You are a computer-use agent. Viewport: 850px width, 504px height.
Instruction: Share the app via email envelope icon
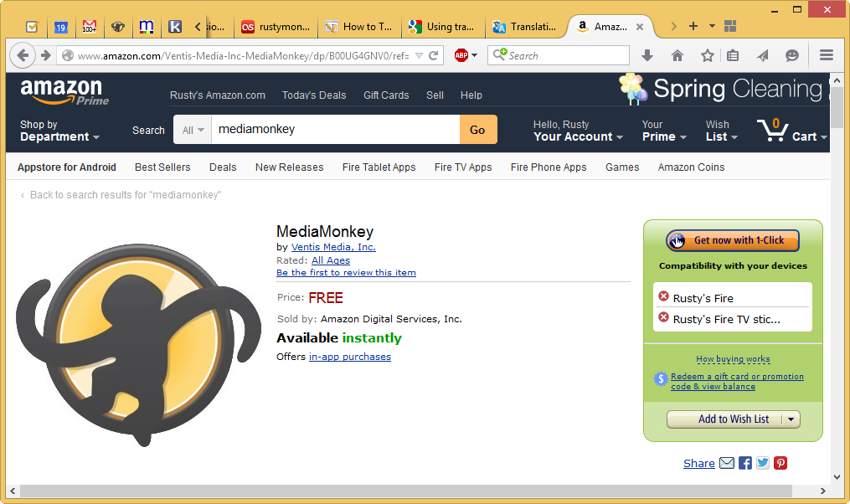coord(727,463)
